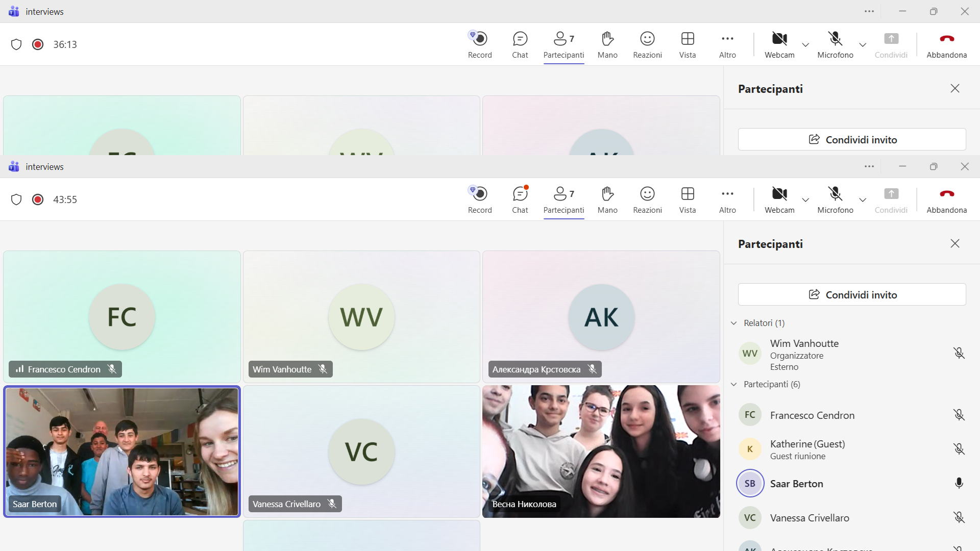Toggle Microfono in the back window
980x551 pixels.
835,45
